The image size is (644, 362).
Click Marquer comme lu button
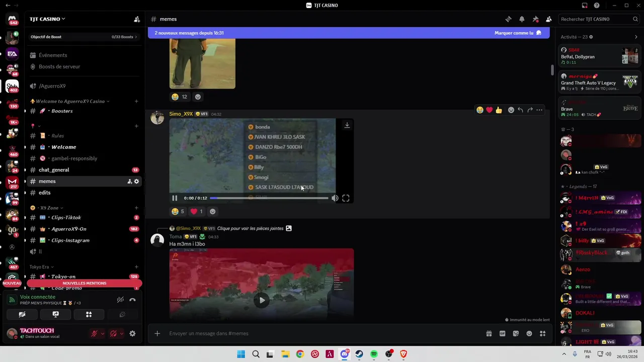point(518,33)
